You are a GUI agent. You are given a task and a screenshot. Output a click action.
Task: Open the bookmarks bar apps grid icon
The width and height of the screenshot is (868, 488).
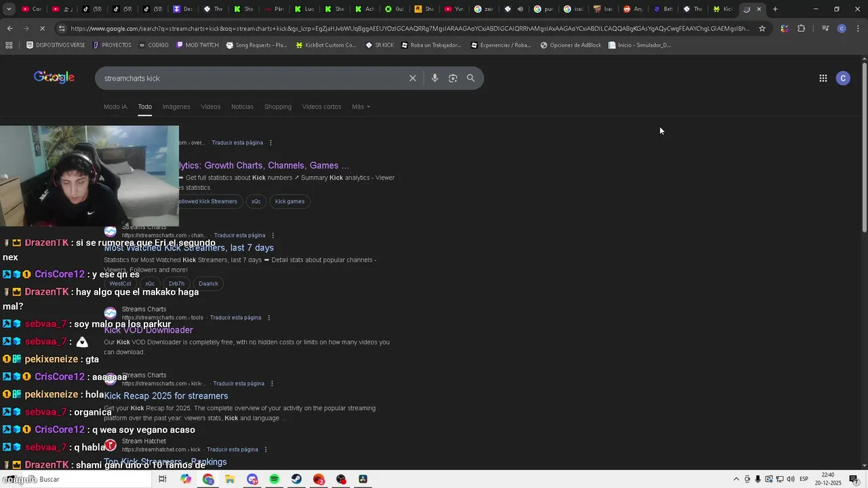[x=9, y=45]
